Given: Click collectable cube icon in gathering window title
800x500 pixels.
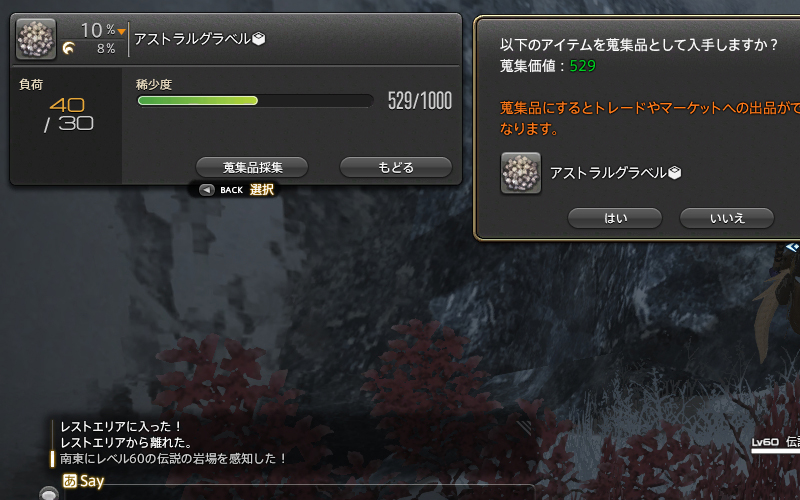Looking at the screenshot, I should tap(259, 39).
